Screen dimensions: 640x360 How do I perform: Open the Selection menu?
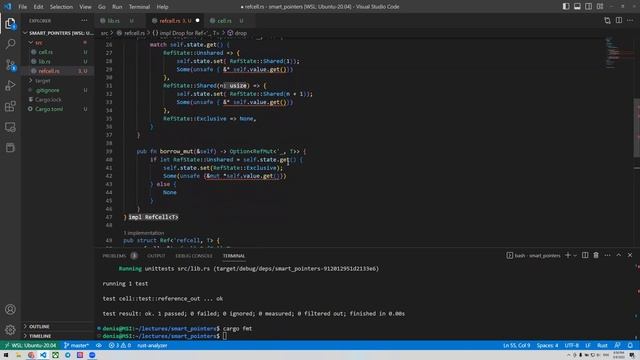pyautogui.click(x=61, y=7)
